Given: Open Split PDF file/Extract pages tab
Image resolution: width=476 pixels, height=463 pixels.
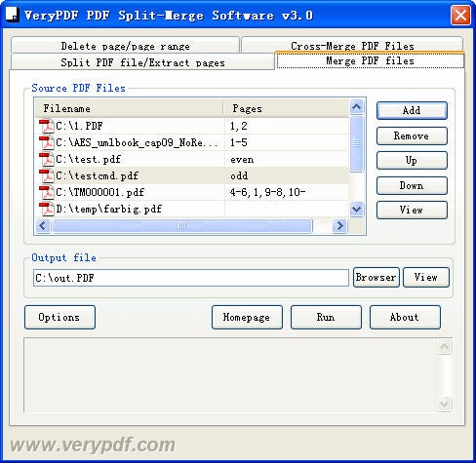Looking at the screenshot, I should pos(142,61).
